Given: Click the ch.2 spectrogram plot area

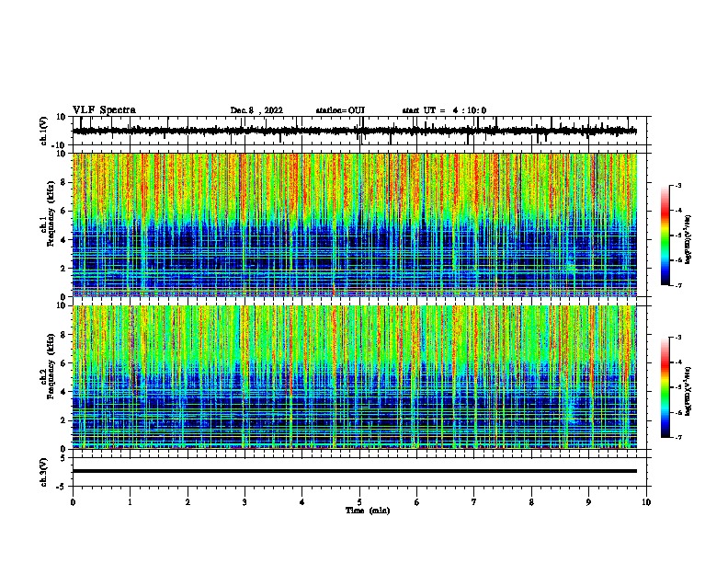Looking at the screenshot, I should click(x=354, y=377).
